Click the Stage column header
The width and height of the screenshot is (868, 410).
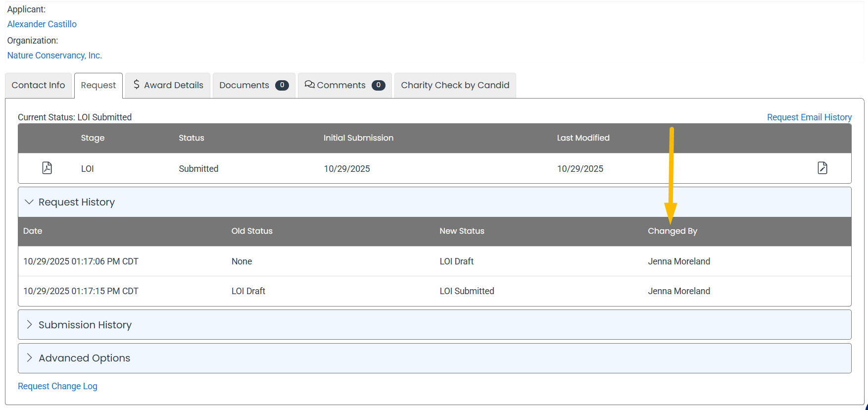93,138
